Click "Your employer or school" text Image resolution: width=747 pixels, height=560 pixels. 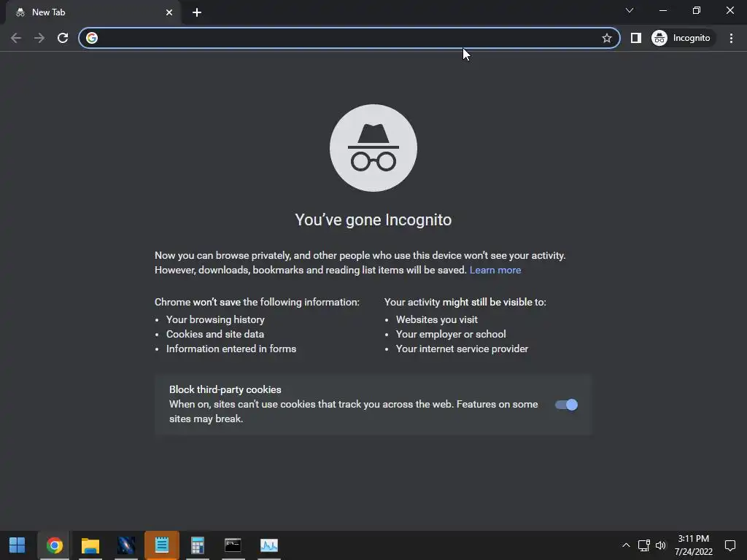[x=451, y=334]
